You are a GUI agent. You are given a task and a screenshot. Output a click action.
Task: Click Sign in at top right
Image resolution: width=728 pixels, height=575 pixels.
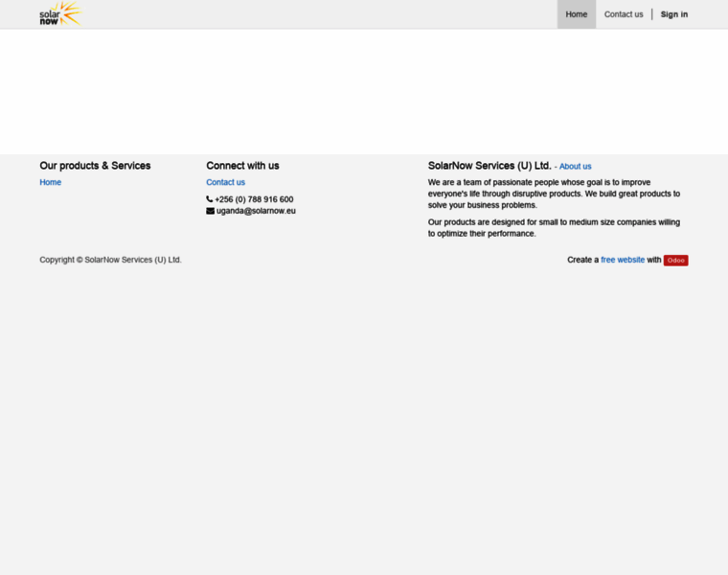click(674, 14)
